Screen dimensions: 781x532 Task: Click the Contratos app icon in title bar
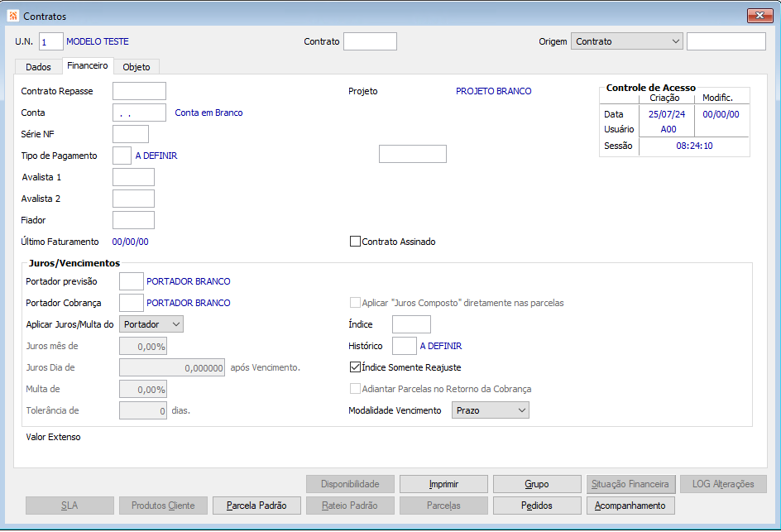point(13,16)
